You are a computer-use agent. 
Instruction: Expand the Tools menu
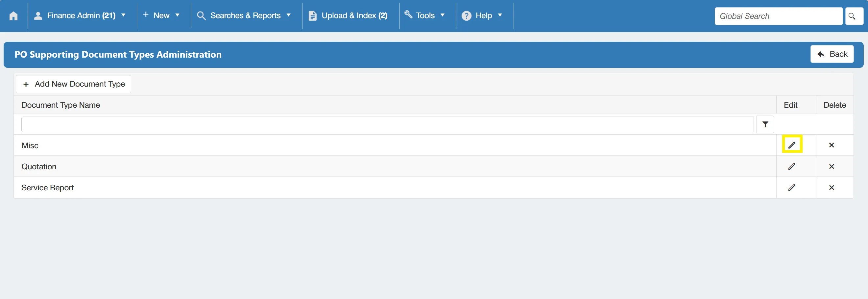click(424, 15)
